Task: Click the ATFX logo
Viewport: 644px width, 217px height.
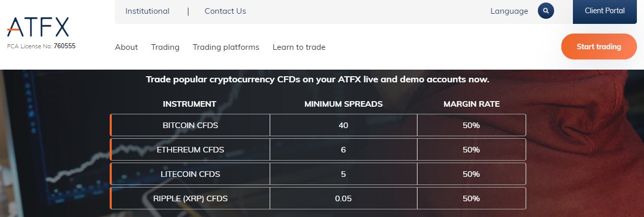Action: 38,27
